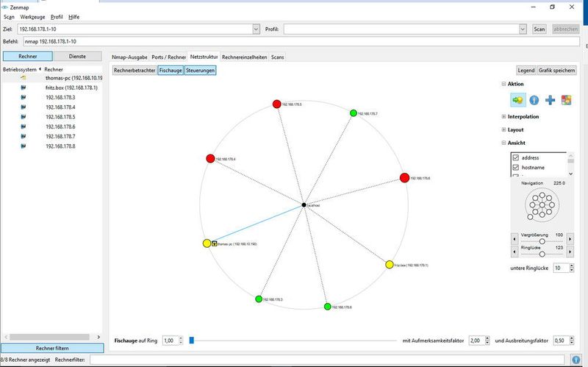Click the Zenmap eye icon in title bar
The image size is (588, 367).
[4, 7]
